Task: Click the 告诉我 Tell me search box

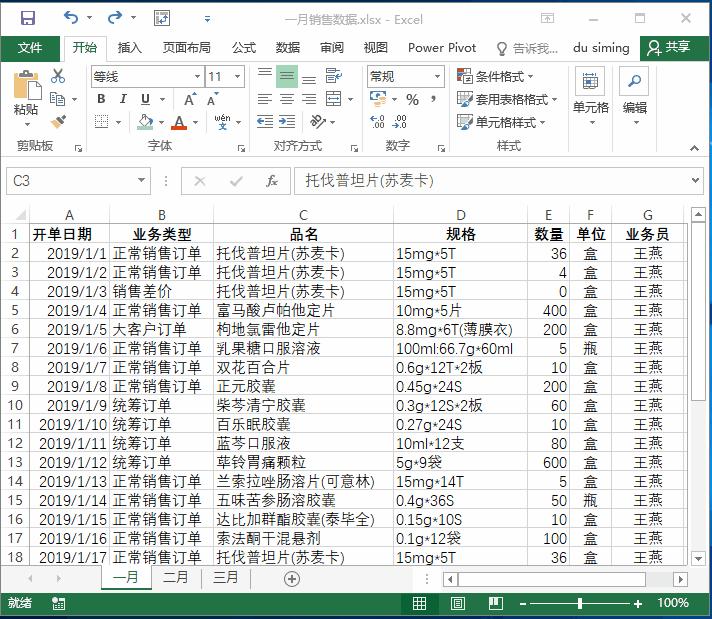Action: (x=527, y=48)
